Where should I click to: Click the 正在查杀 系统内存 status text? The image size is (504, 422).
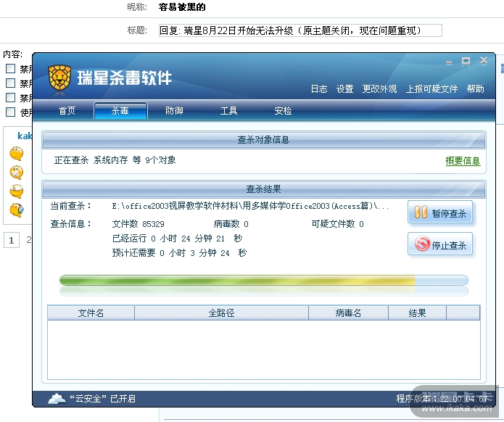tap(115, 160)
